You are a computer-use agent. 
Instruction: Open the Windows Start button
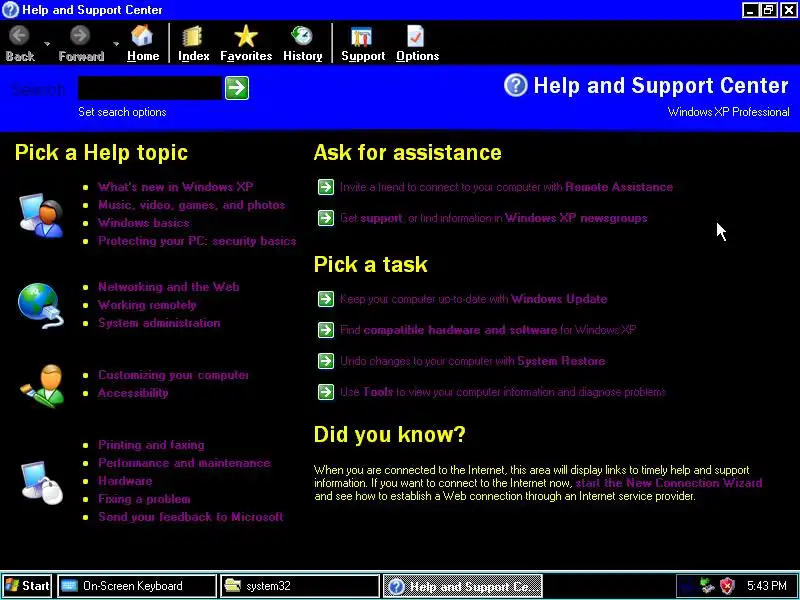27,586
